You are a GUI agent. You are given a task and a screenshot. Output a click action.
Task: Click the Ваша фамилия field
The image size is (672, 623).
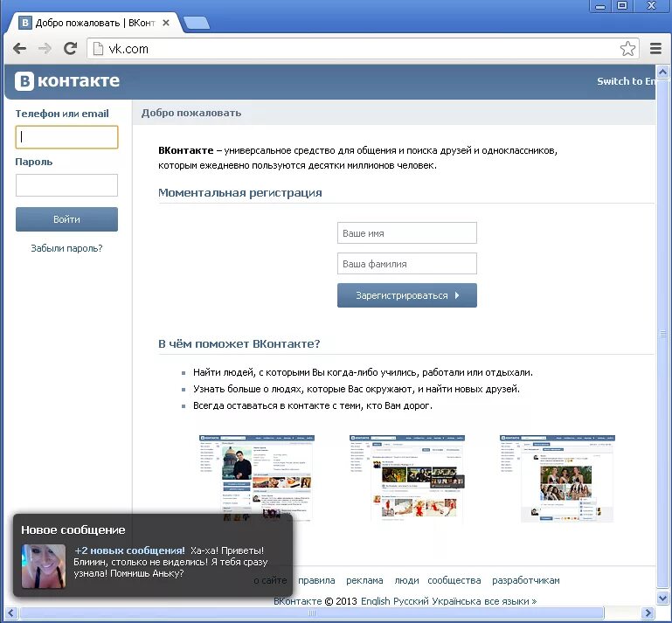click(407, 264)
